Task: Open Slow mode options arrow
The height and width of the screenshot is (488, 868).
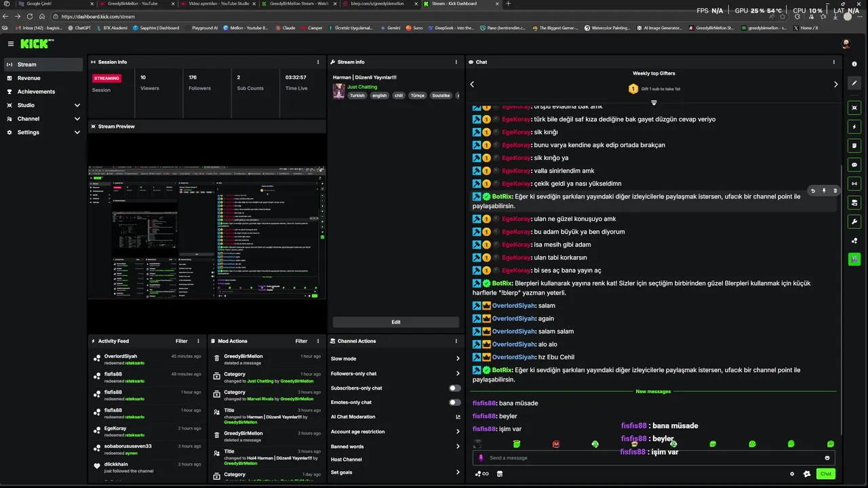Action: point(458,359)
